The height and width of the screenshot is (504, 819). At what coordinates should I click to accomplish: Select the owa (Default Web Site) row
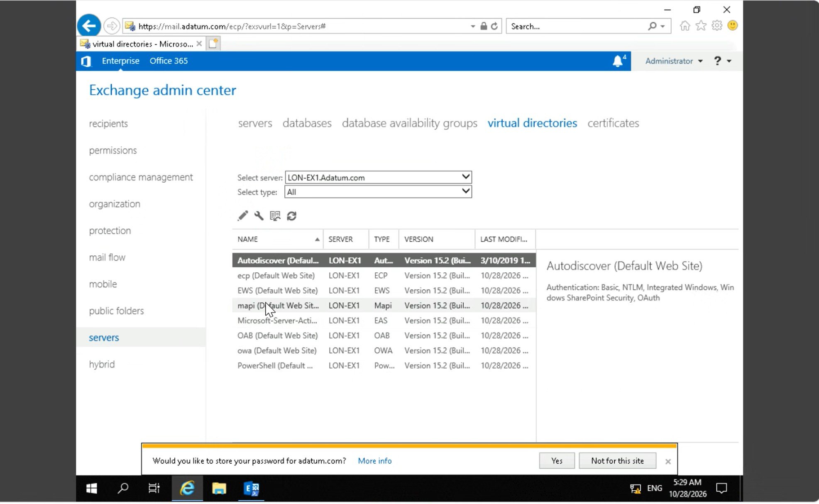pos(384,351)
